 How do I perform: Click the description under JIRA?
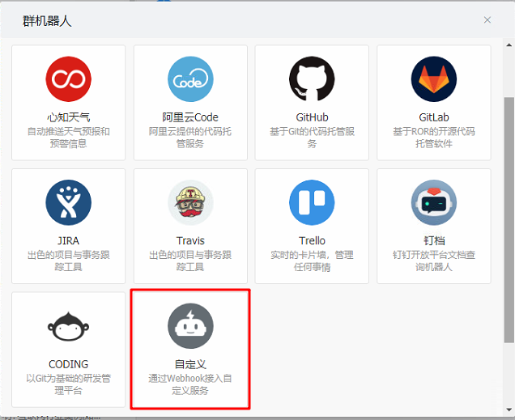click(x=68, y=261)
